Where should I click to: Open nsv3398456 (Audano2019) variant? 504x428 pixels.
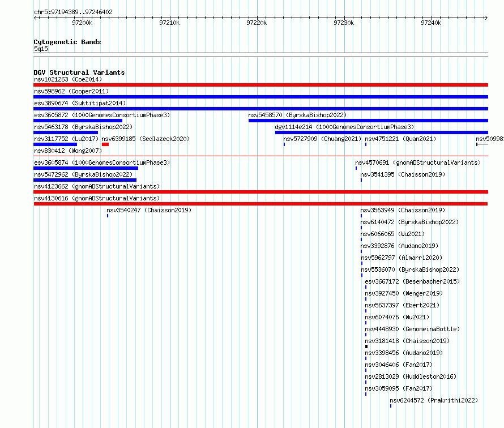(x=404, y=353)
